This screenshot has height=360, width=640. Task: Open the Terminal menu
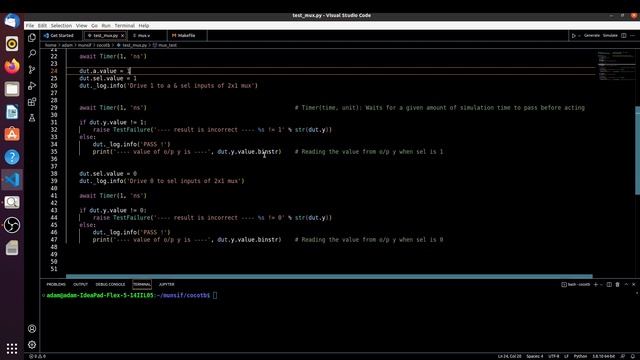point(124,25)
